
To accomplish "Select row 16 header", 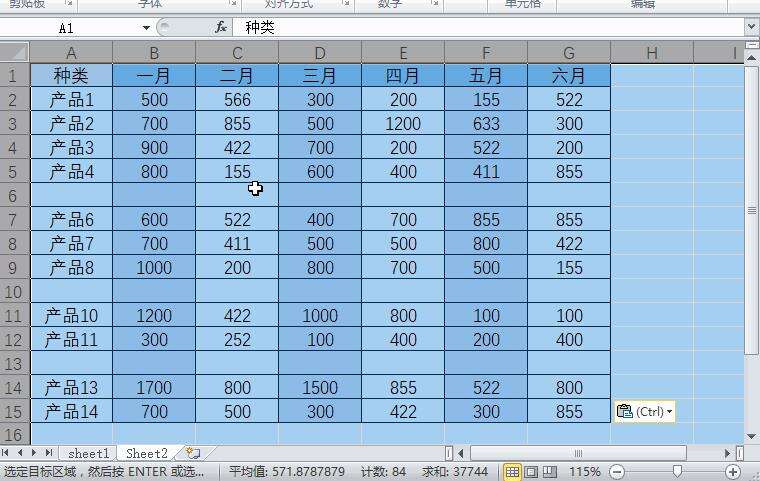I will (x=15, y=434).
